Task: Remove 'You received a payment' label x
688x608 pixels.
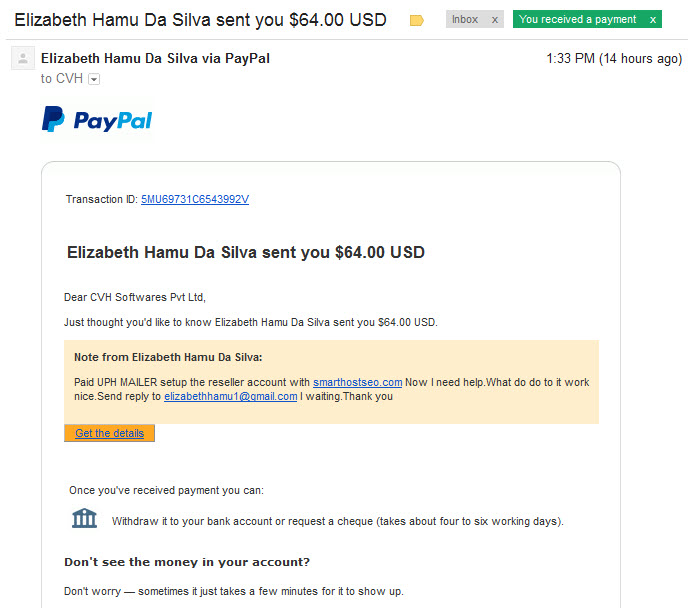Action: pyautogui.click(x=653, y=20)
